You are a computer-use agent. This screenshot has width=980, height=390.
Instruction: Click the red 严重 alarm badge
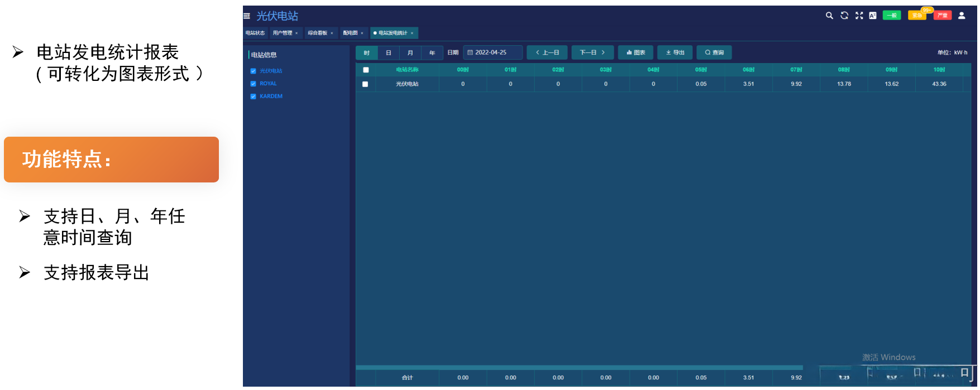coord(943,16)
